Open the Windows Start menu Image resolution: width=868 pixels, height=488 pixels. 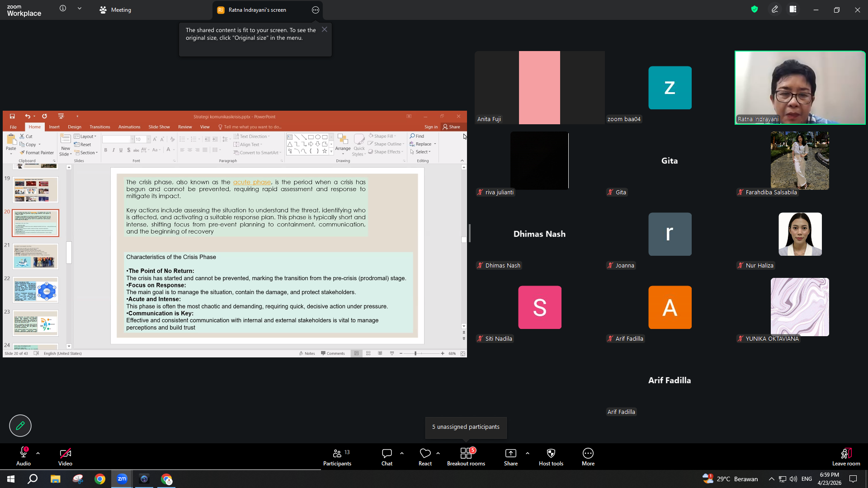click(x=11, y=479)
